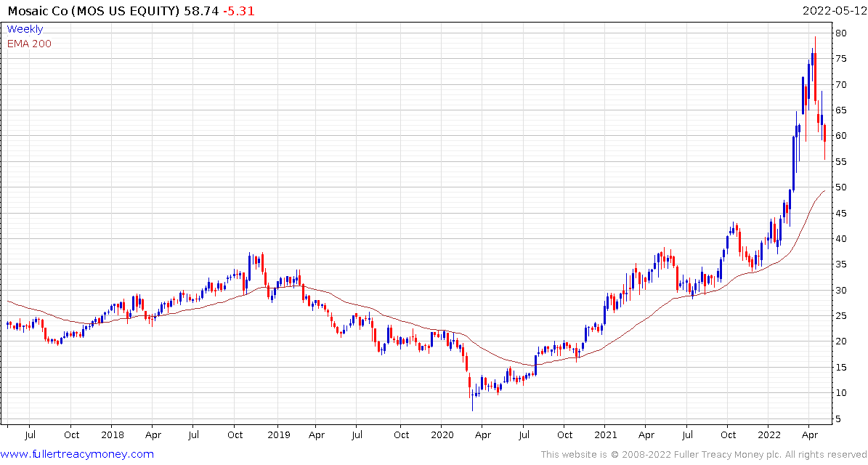Click the 10 price axis label
868x465 pixels.
coord(841,393)
